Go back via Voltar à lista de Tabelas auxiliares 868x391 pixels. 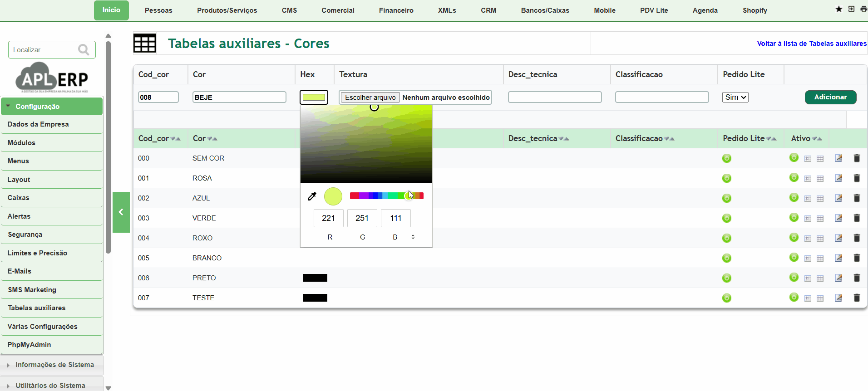coord(812,44)
